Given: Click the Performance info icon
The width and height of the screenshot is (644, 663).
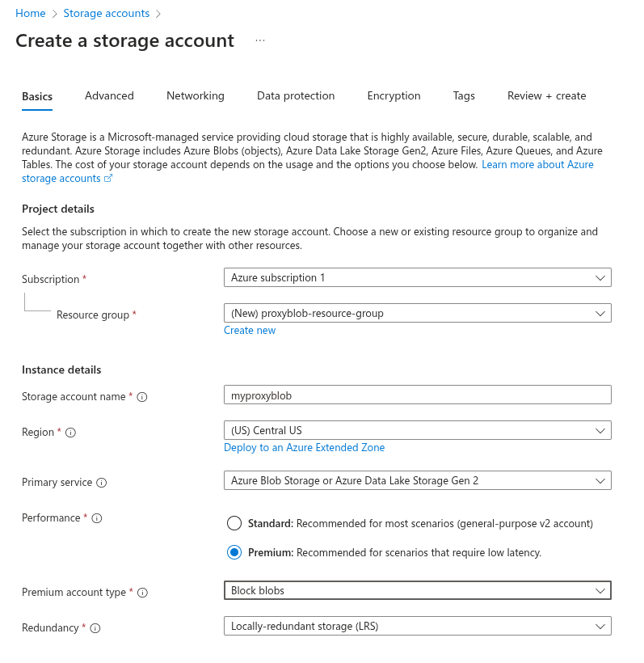Looking at the screenshot, I should click(x=97, y=517).
